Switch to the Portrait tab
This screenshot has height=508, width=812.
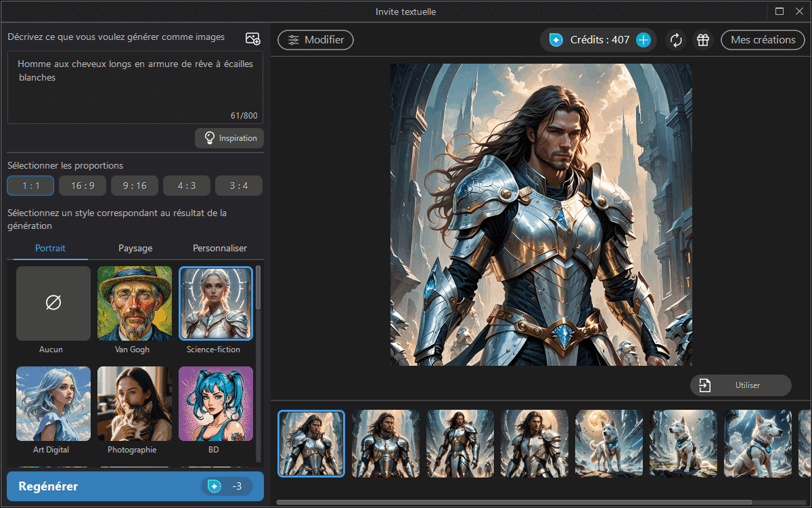pos(51,249)
